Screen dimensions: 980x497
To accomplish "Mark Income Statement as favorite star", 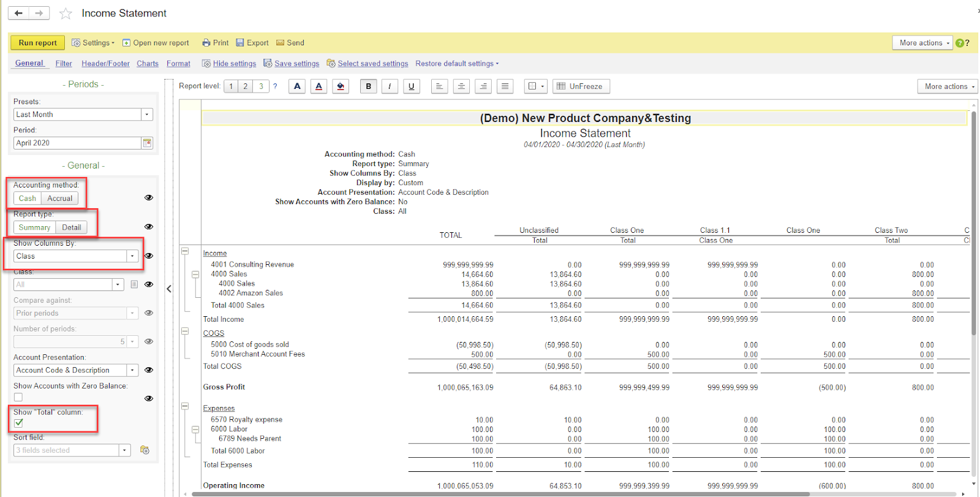I will click(x=66, y=13).
